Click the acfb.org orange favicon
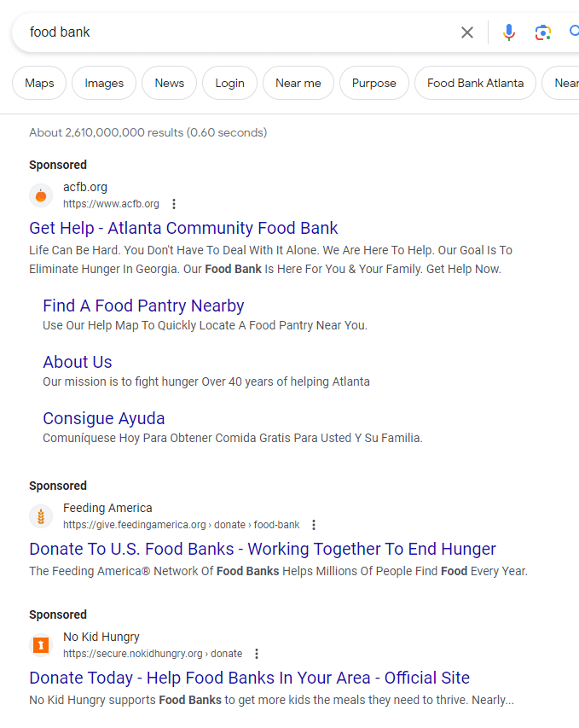 point(41,195)
